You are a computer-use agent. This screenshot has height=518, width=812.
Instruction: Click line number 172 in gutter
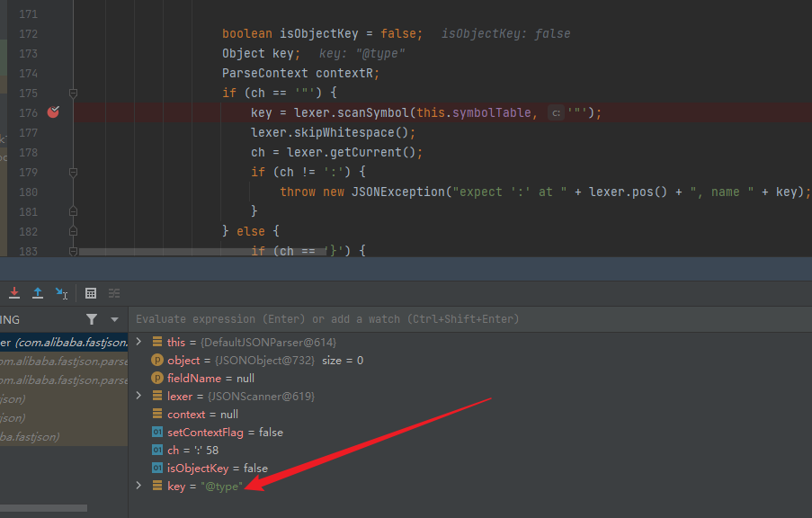click(28, 33)
